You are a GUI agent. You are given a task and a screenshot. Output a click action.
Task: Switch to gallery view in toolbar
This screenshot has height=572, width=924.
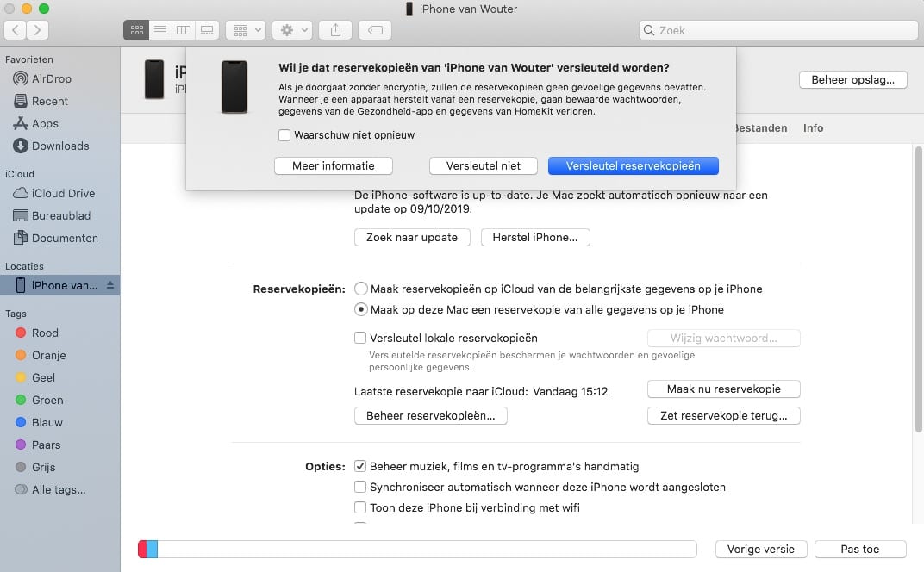point(207,30)
